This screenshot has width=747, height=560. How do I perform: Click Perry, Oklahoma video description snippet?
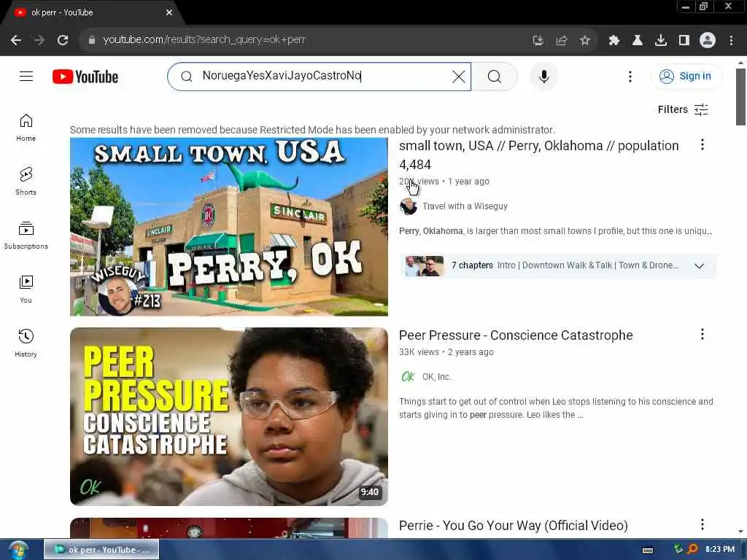[x=555, y=231]
